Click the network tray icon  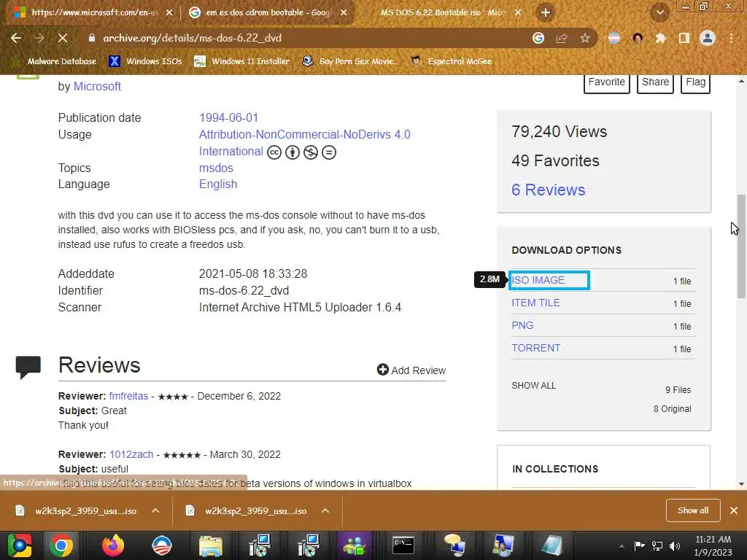click(x=657, y=546)
